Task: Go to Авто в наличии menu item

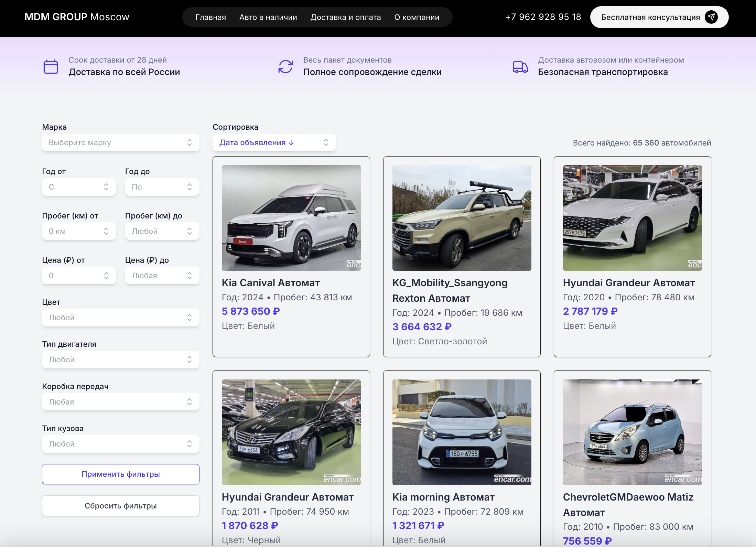Action: [268, 17]
